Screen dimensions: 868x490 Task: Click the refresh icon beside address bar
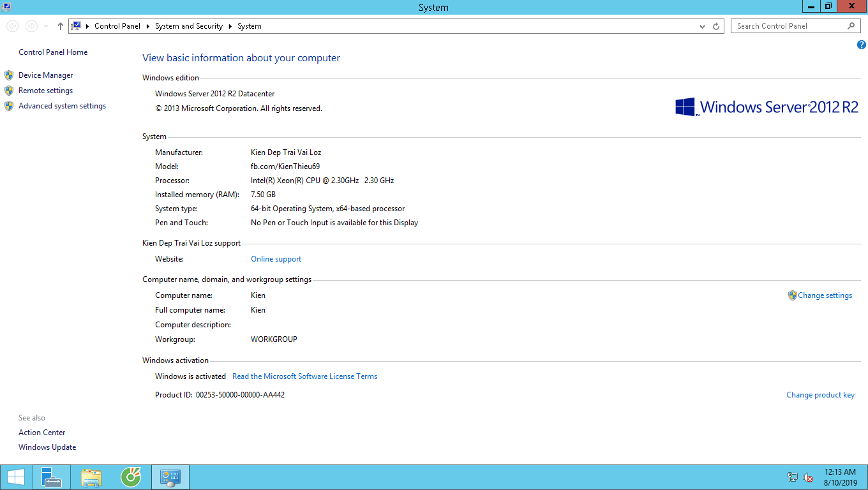(716, 26)
